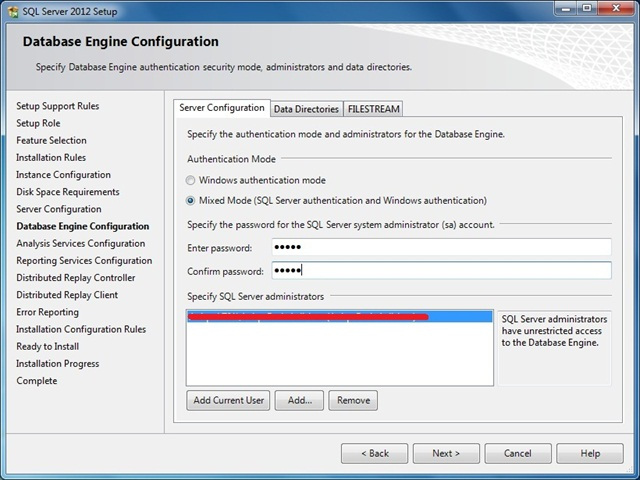The width and height of the screenshot is (640, 480).
Task: Select Mixed Mode authentication radio button
Action: (190, 200)
